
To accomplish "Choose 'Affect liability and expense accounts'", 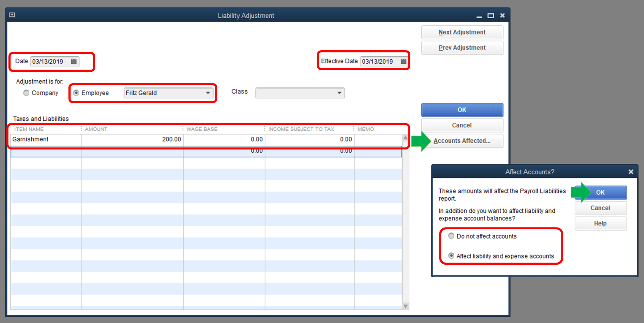I will click(x=451, y=256).
